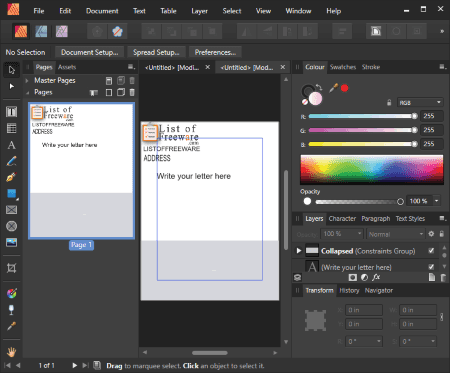Screen dimensions: 450x373
Task: Expand the Master Pages section
Action: click(27, 80)
